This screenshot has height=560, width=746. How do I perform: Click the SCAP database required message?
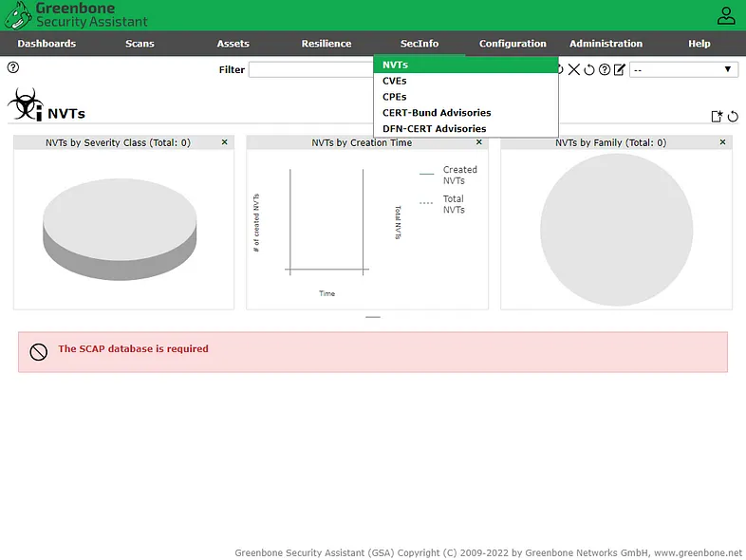(133, 348)
